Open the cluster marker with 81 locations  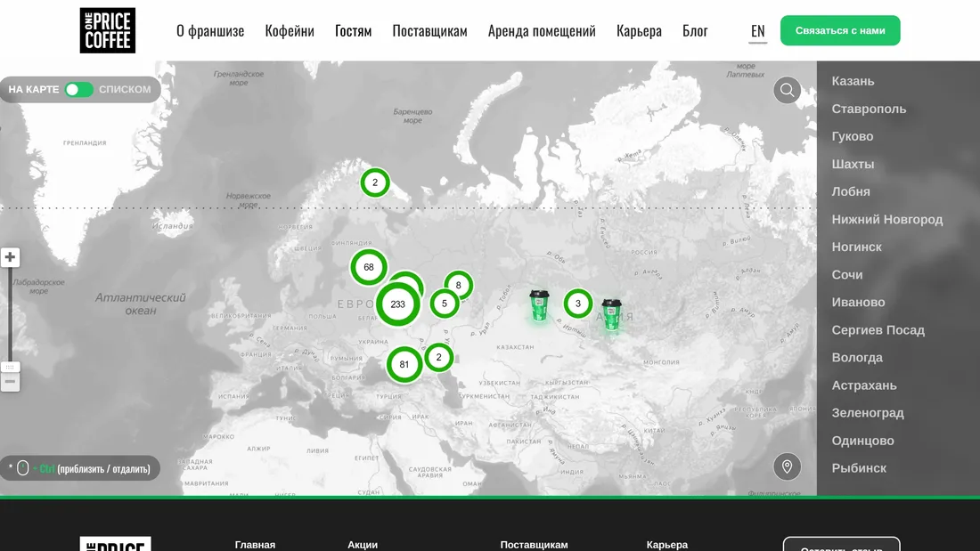[x=404, y=363]
